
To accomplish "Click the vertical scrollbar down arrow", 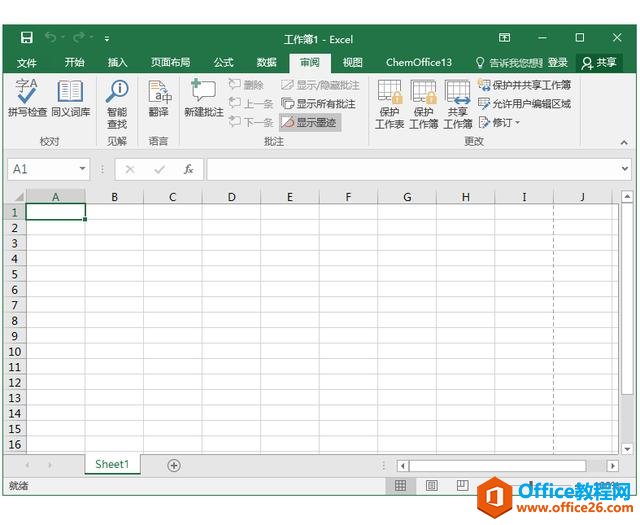I will click(627, 449).
